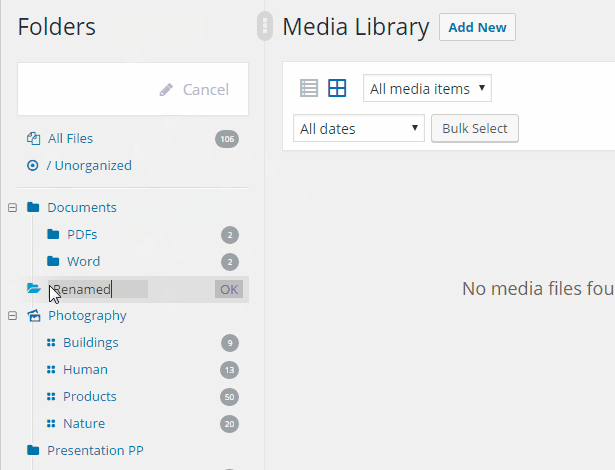Screen dimensions: 615x470
Task: Select the Products folder
Action: click(x=90, y=397)
